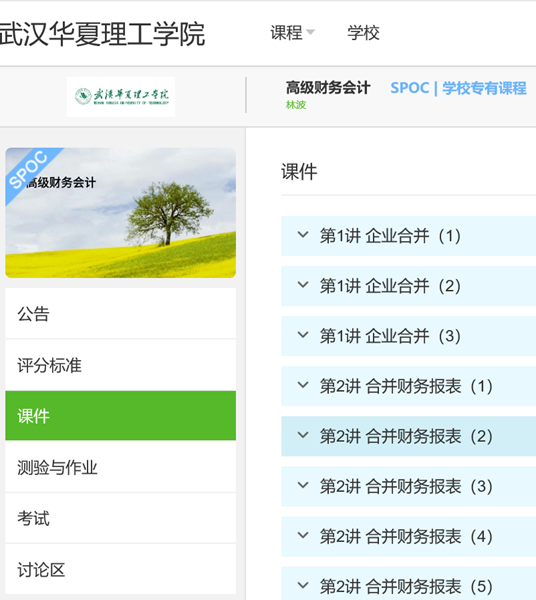Click the Wuhan Huaxia university logo image

pyautogui.click(x=121, y=97)
